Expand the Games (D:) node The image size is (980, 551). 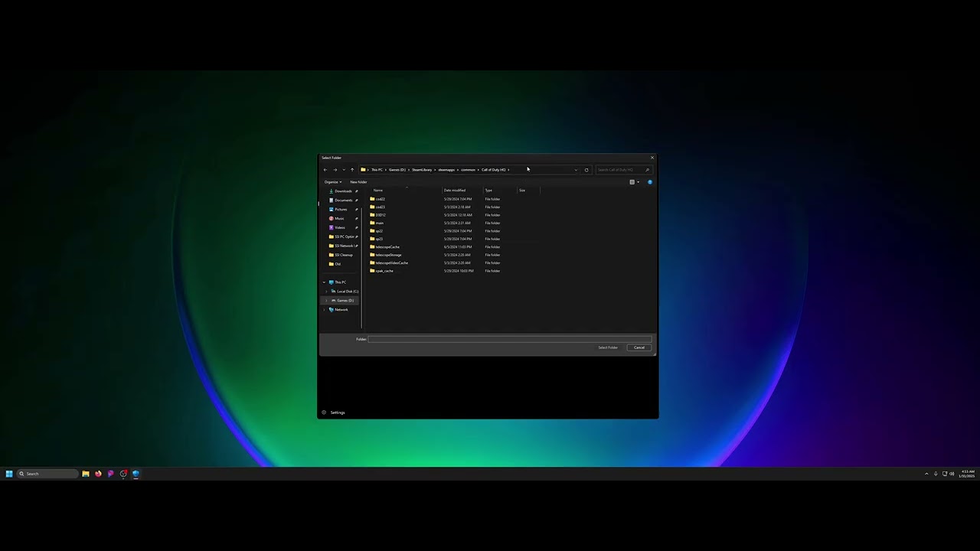[x=327, y=301]
